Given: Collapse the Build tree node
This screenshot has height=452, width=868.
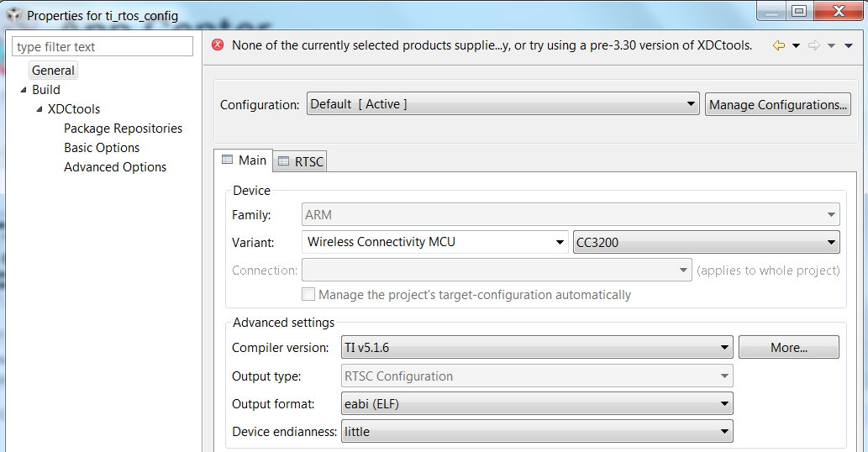Looking at the screenshot, I should tap(24, 90).
